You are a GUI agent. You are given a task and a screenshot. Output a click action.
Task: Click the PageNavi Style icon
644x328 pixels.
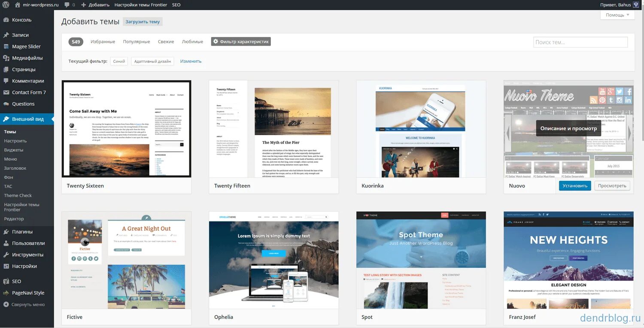[6, 293]
